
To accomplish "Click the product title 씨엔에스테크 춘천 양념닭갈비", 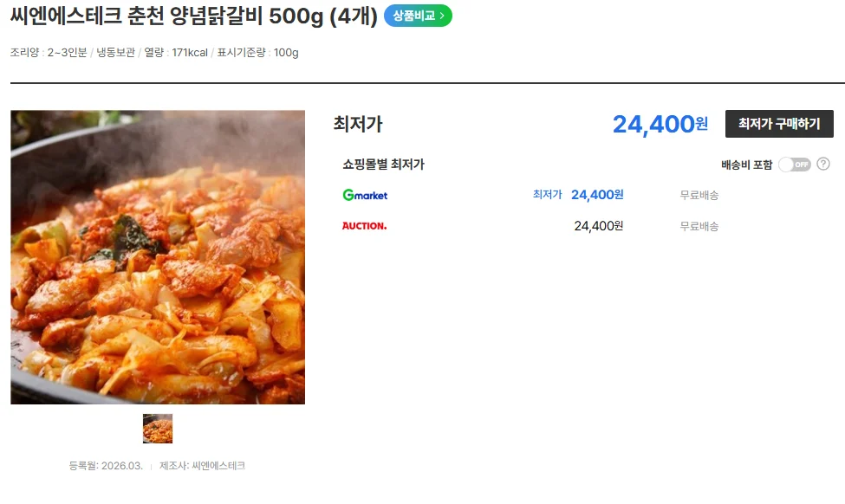I will click(193, 16).
